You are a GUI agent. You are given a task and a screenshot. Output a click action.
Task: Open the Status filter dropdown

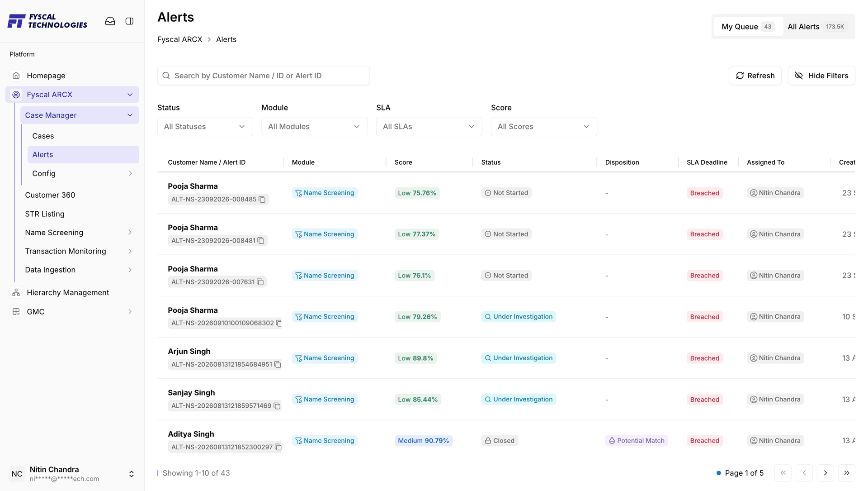[x=205, y=127]
